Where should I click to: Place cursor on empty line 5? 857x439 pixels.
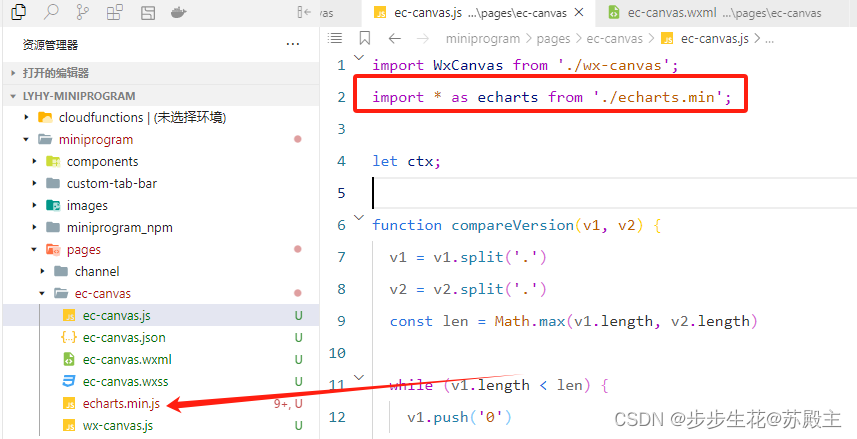[x=614, y=193]
